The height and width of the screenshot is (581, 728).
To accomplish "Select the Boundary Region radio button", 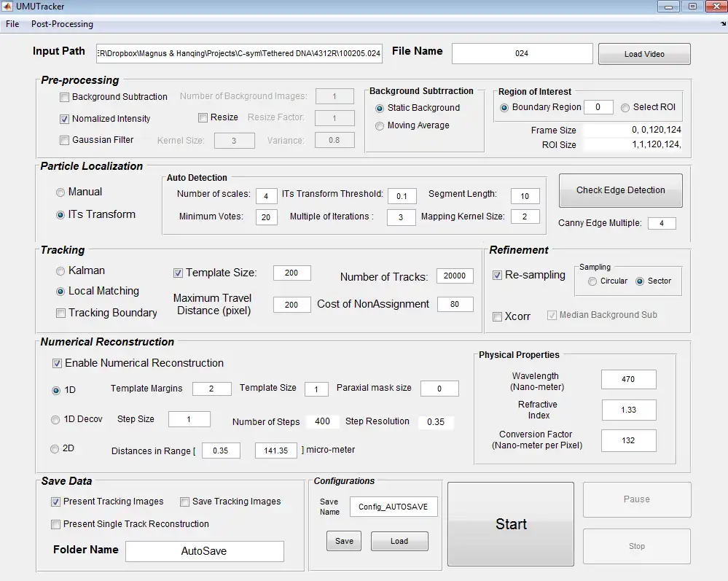I will tap(504, 108).
